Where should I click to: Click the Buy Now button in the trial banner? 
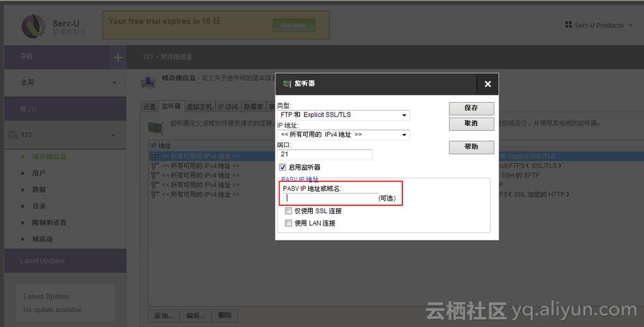click(294, 25)
